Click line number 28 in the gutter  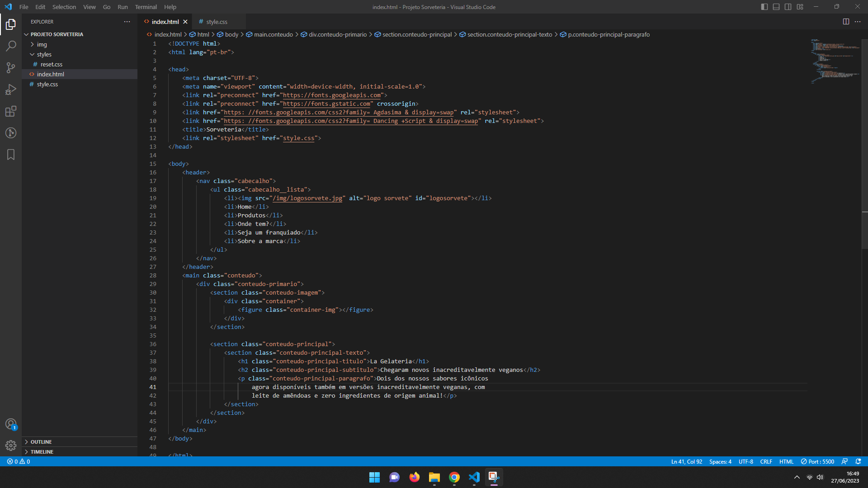tap(153, 276)
